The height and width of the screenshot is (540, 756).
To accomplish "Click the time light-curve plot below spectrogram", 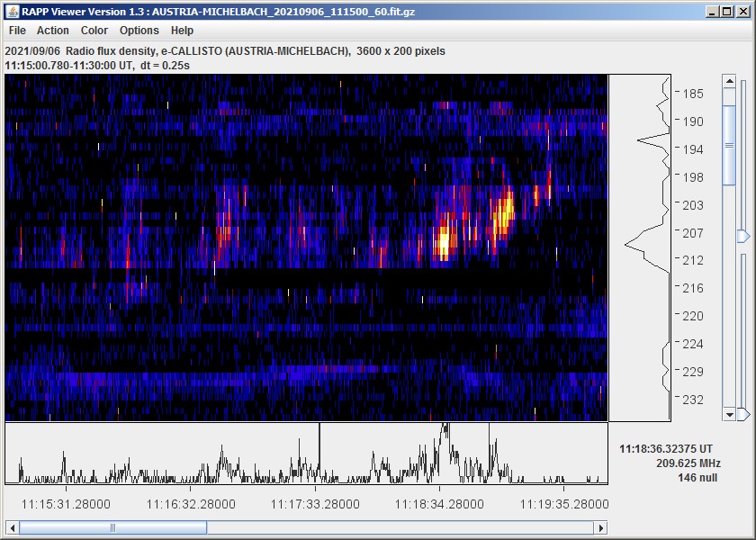I will click(306, 454).
